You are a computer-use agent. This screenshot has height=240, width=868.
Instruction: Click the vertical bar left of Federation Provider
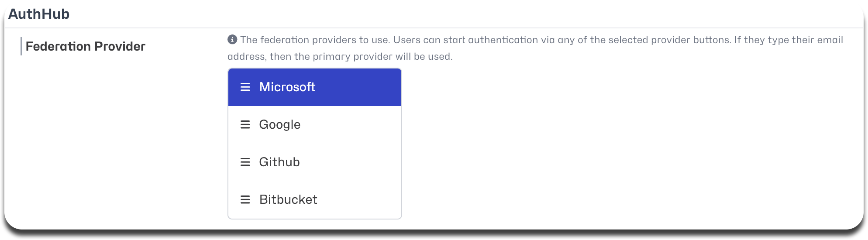[21, 46]
